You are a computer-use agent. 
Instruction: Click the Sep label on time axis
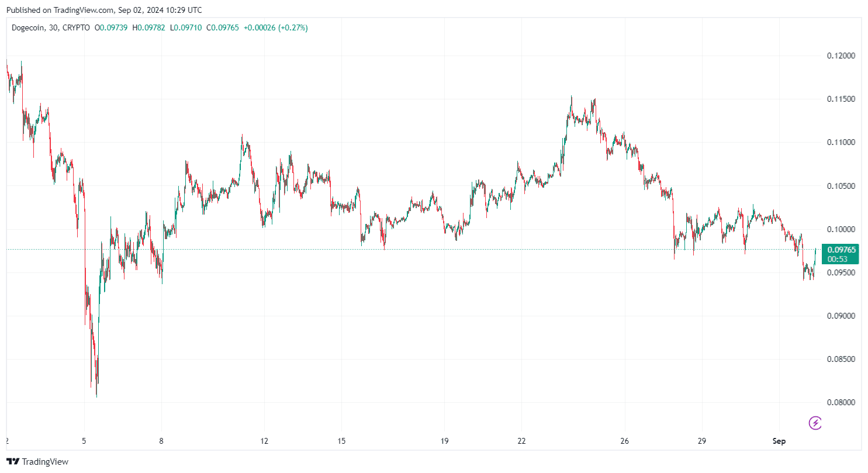(x=779, y=441)
